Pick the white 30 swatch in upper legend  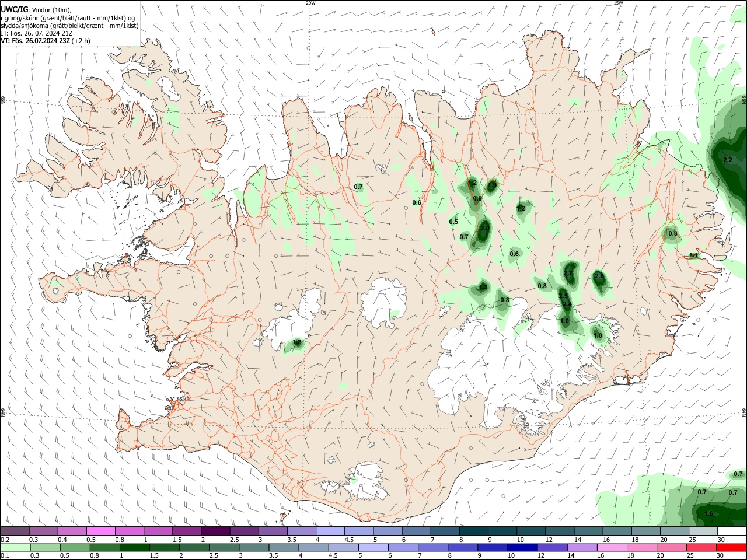[x=732, y=531]
